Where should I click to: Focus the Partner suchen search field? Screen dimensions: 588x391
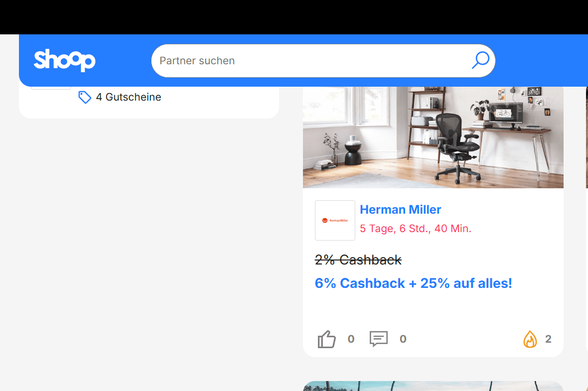[x=323, y=61]
